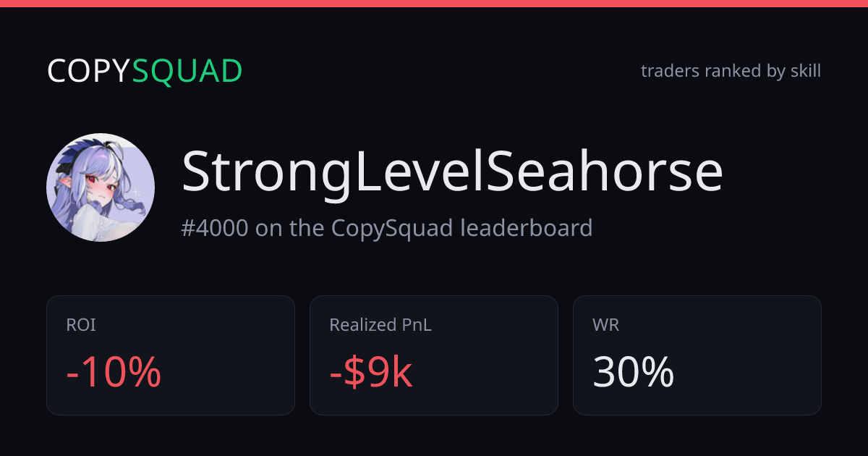The height and width of the screenshot is (456, 868).
Task: Click the CopySquad logo
Action: tap(145, 71)
